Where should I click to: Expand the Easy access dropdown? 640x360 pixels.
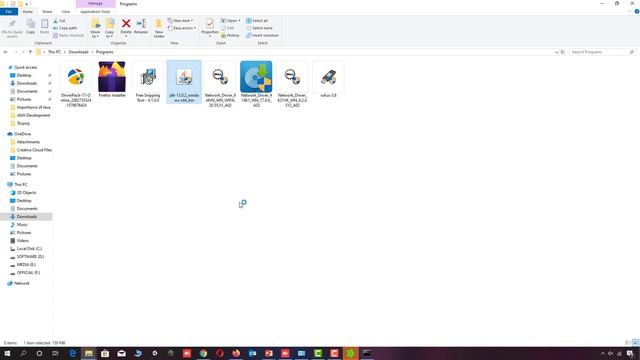click(x=182, y=28)
